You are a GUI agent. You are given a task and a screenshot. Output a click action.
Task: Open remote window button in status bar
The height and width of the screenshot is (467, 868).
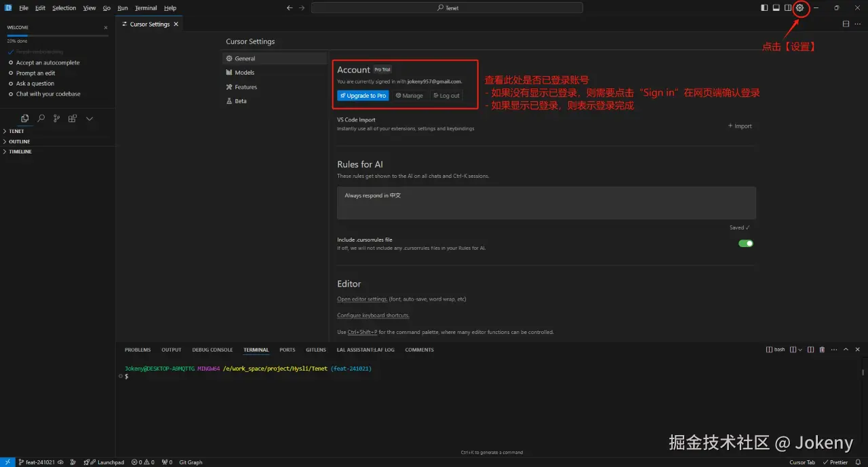pyautogui.click(x=6, y=462)
